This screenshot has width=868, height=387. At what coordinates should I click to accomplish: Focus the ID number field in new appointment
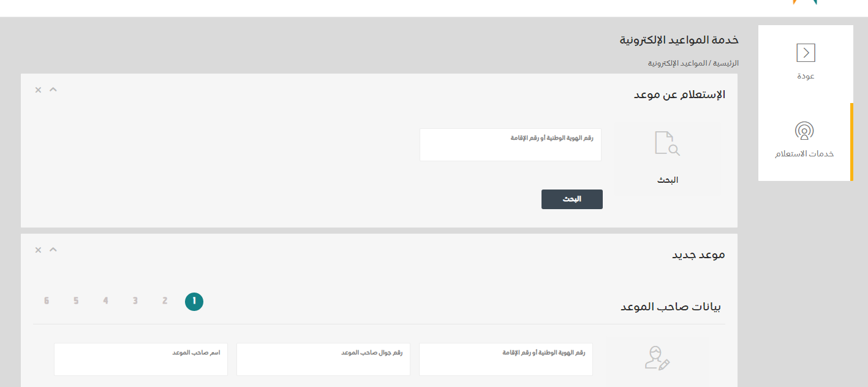click(x=506, y=359)
